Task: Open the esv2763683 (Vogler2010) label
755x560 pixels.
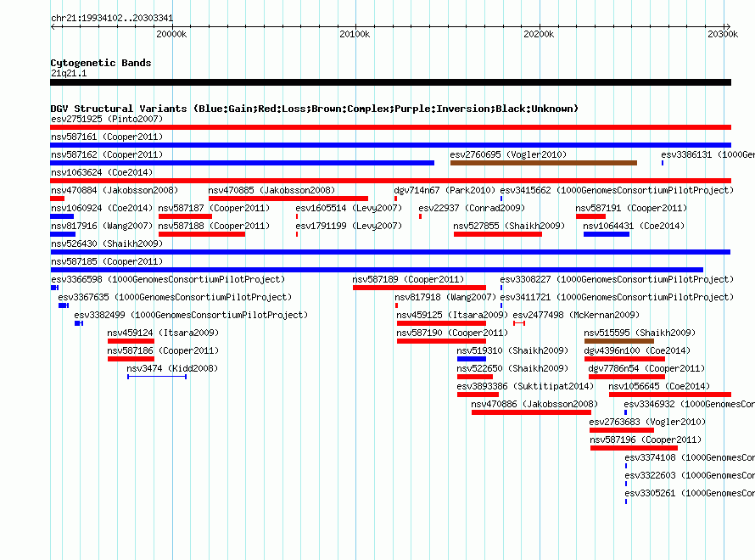Action: click(x=647, y=422)
